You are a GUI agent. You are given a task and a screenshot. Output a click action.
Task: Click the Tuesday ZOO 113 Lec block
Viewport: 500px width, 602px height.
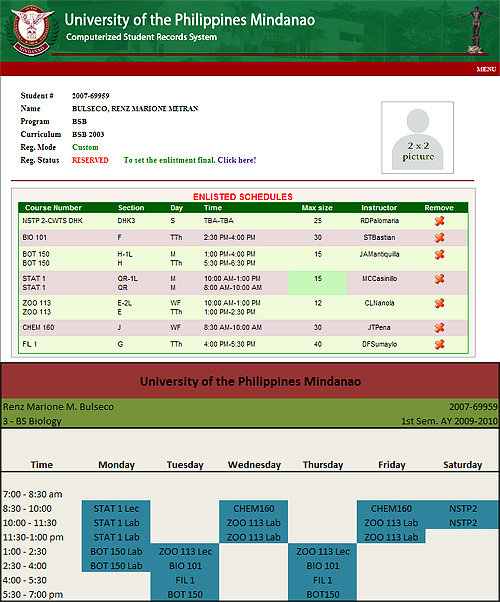(x=185, y=551)
